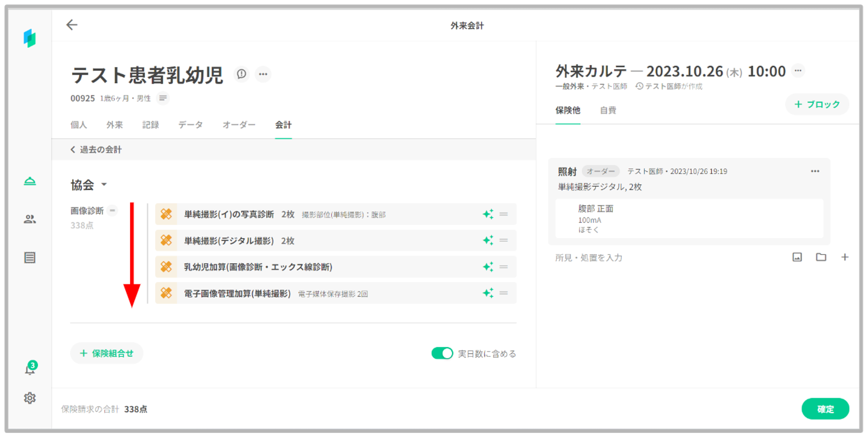Open the settings gear icon
This screenshot has width=868, height=438.
pos(30,398)
